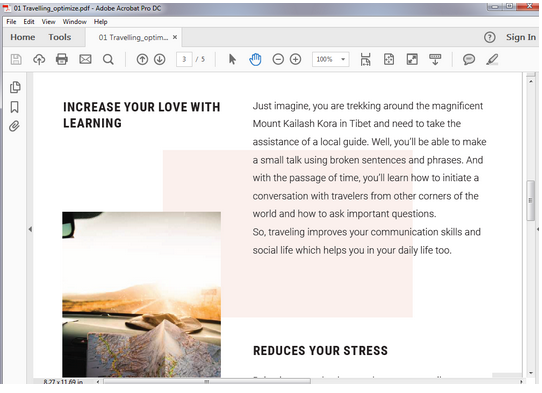The width and height of the screenshot is (542, 393).
Task: Expand right tools pane arrow
Action: click(x=538, y=229)
